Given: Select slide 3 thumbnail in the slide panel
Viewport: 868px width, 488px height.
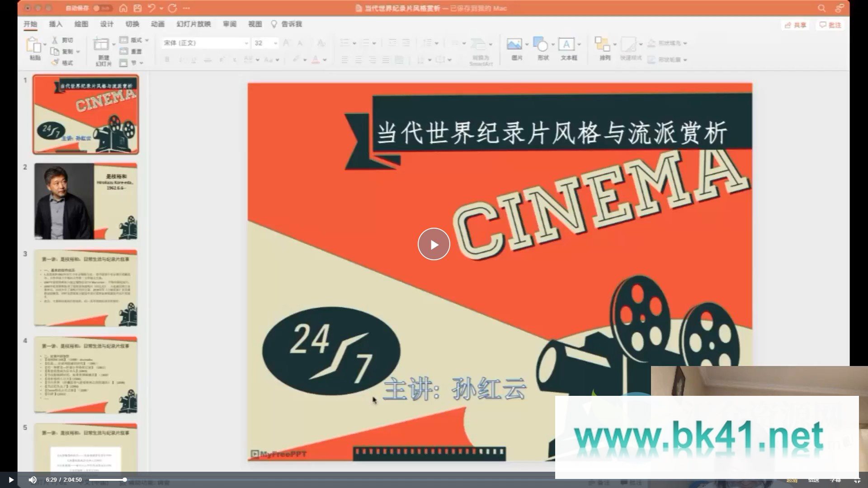Looking at the screenshot, I should [85, 288].
